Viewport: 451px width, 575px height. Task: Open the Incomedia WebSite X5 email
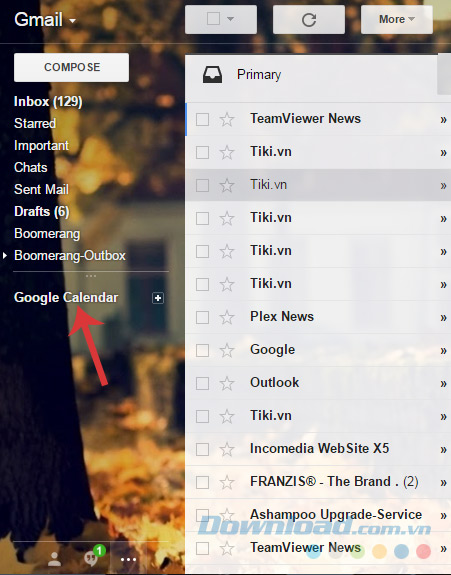(319, 448)
